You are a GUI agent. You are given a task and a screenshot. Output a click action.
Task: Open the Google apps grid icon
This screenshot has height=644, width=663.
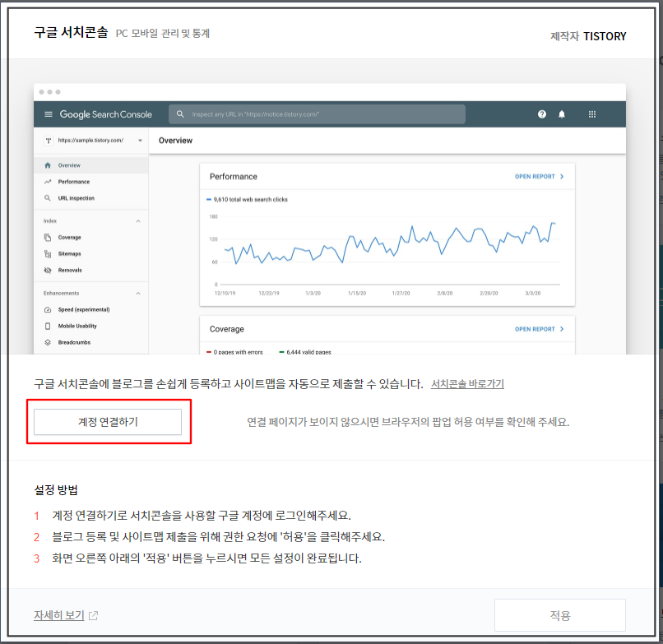click(592, 114)
